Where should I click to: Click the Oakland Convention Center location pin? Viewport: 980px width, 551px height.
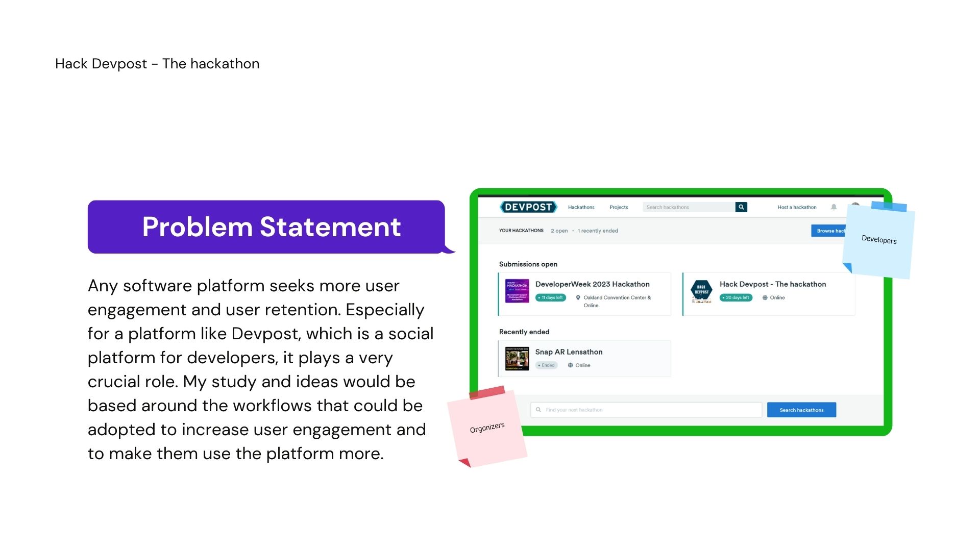pyautogui.click(x=578, y=298)
